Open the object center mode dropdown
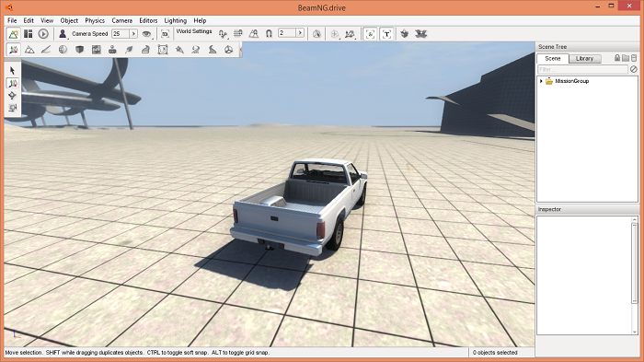644x362 pixels. click(x=335, y=34)
